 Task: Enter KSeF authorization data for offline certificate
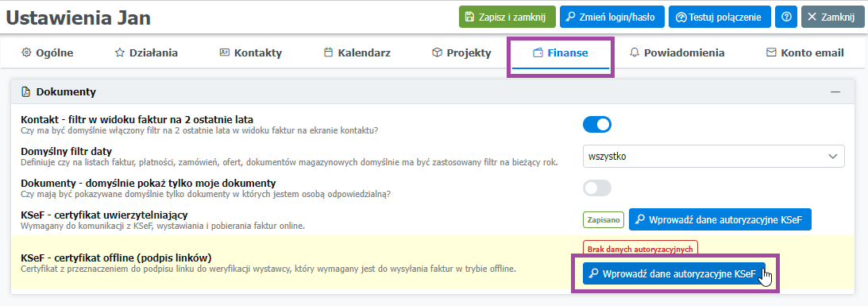tap(673, 273)
